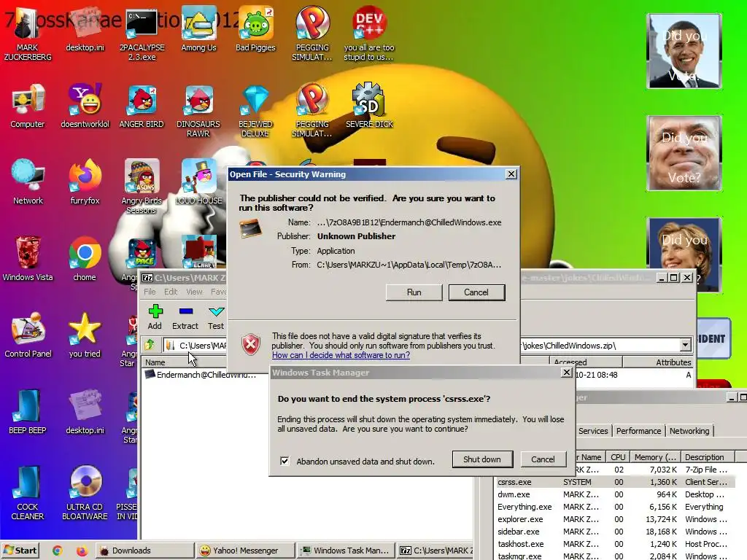Select the doesntworklol Yahoo icon
The width and height of the screenshot is (747, 560).
85,106
